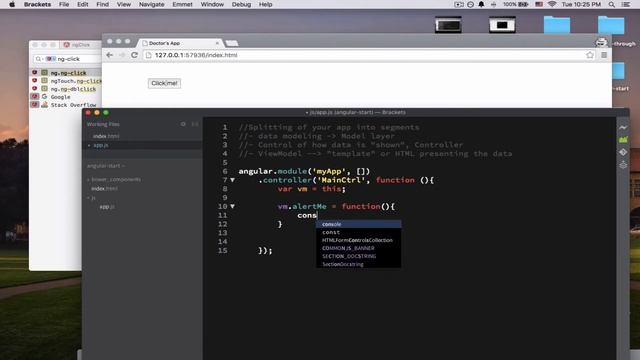
Task: Open Notification Center in the menu bar
Action: pos(626,4)
